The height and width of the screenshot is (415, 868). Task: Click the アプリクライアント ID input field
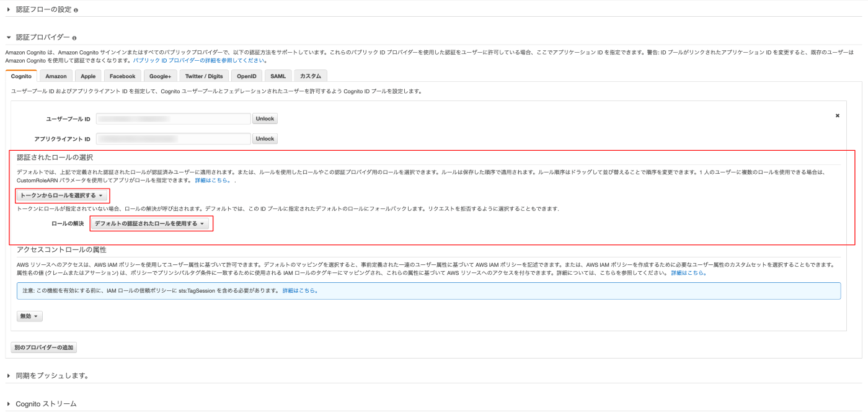click(173, 139)
